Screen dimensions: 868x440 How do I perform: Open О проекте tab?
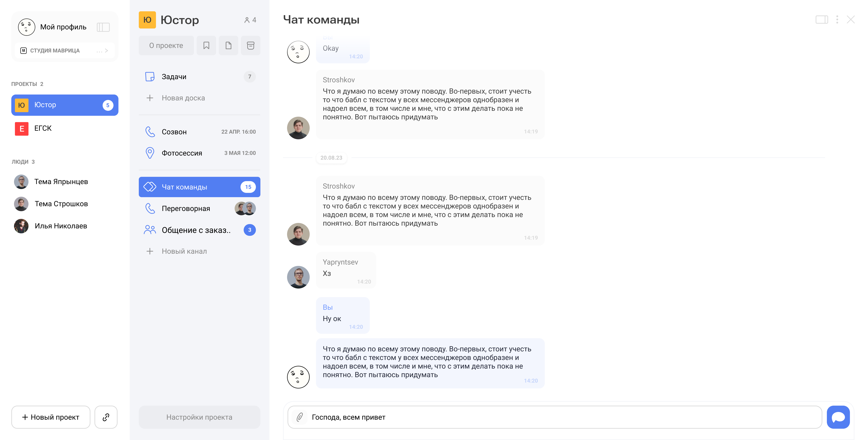166,45
